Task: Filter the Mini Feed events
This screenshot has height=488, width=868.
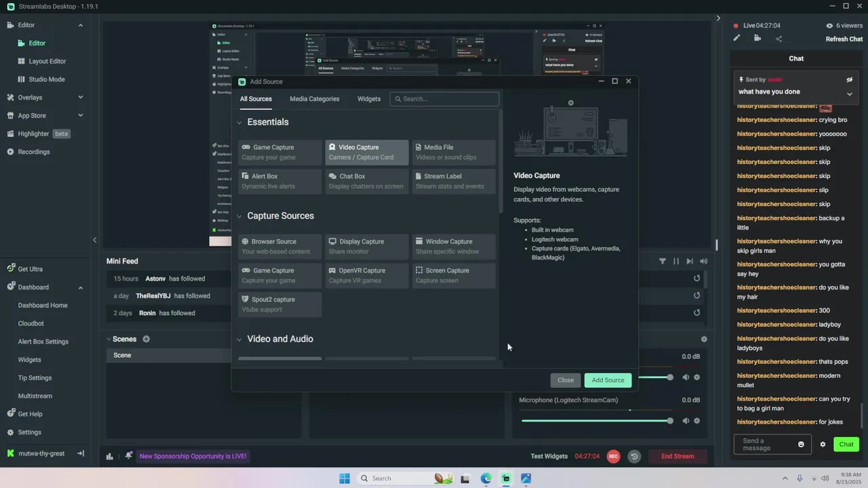Action: tap(663, 261)
